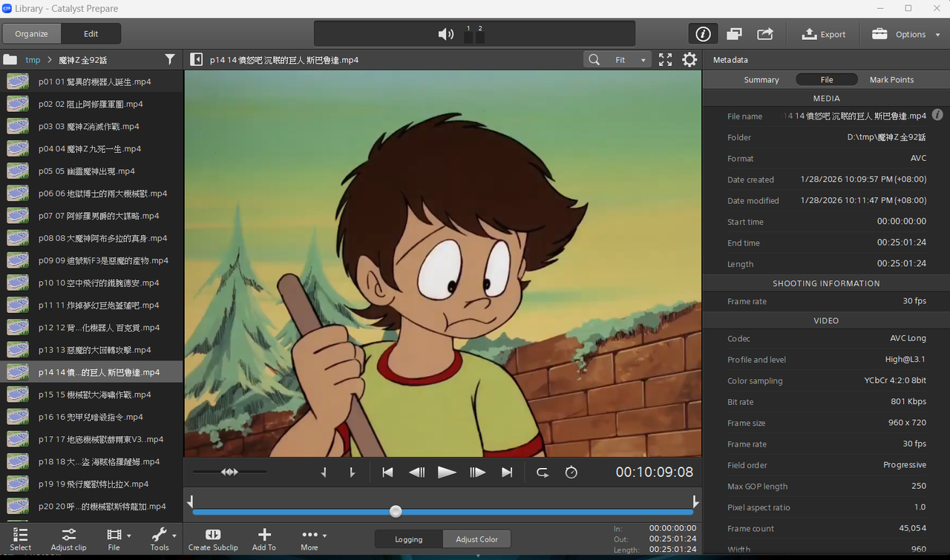950x560 pixels.
Task: Enter full screen preview mode
Action: 665,59
